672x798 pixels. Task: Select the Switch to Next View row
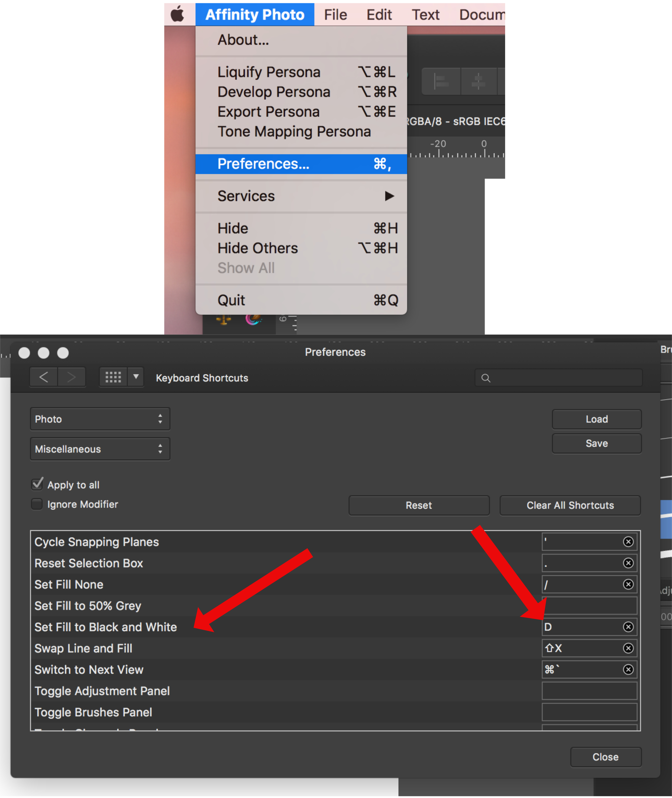click(x=335, y=670)
